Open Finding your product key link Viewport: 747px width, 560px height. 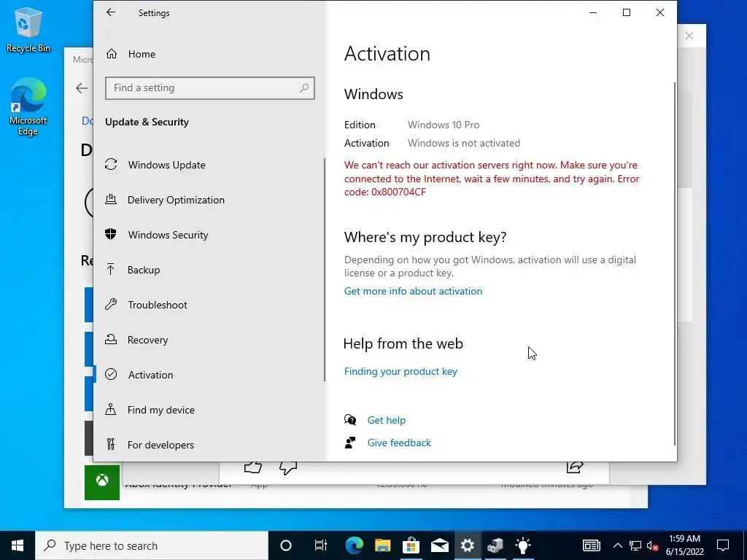(x=400, y=371)
